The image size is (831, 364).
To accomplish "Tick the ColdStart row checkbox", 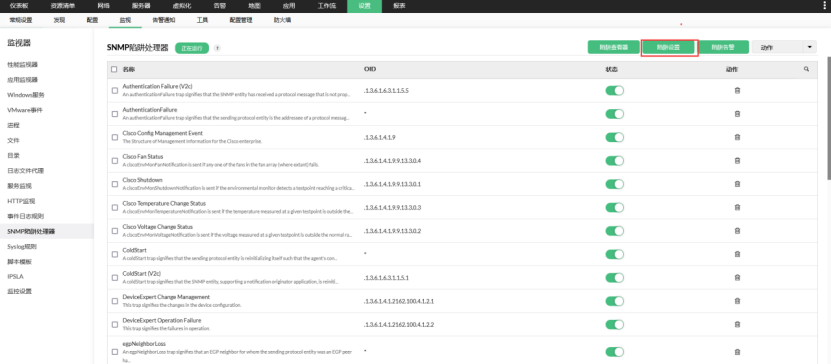I will (114, 254).
